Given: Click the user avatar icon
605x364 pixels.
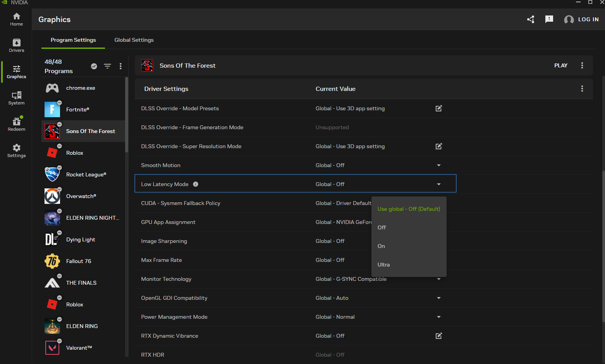Looking at the screenshot, I should pyautogui.click(x=569, y=19).
